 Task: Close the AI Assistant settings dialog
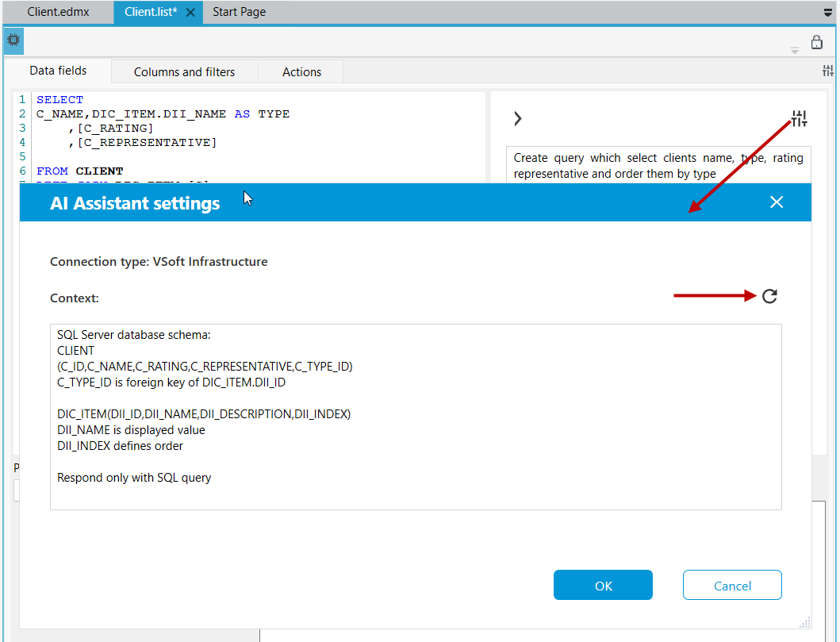click(x=777, y=202)
